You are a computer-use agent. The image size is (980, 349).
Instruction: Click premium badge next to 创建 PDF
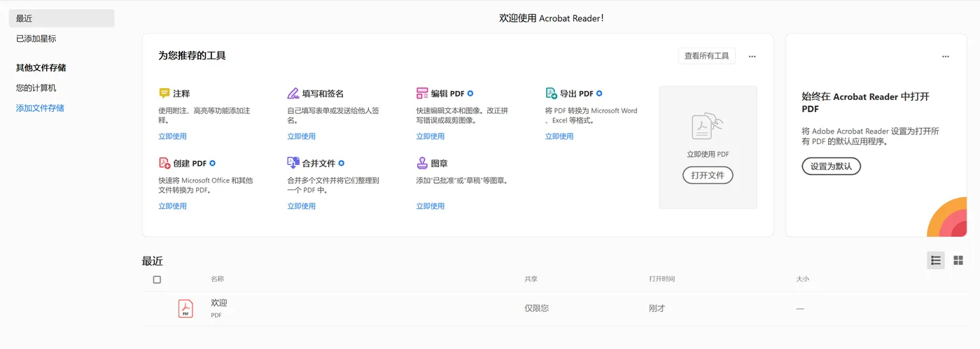point(212,163)
